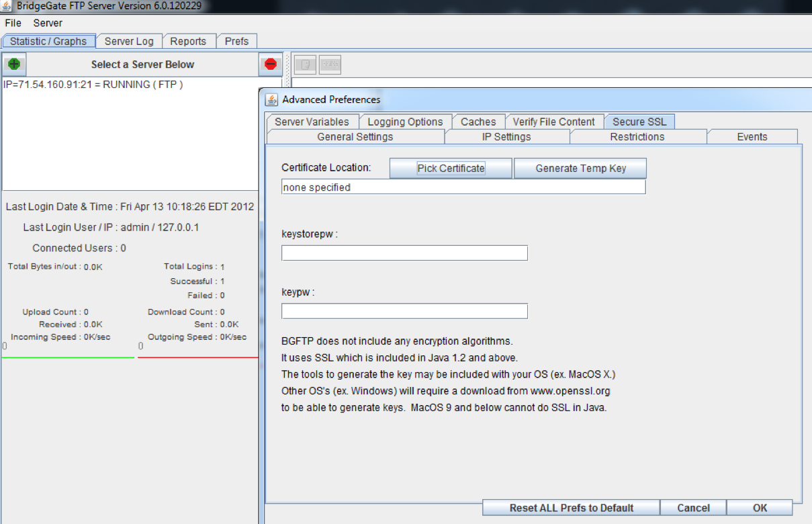Image resolution: width=812 pixels, height=524 pixels.
Task: Open the Restrictions tab
Action: (x=637, y=136)
